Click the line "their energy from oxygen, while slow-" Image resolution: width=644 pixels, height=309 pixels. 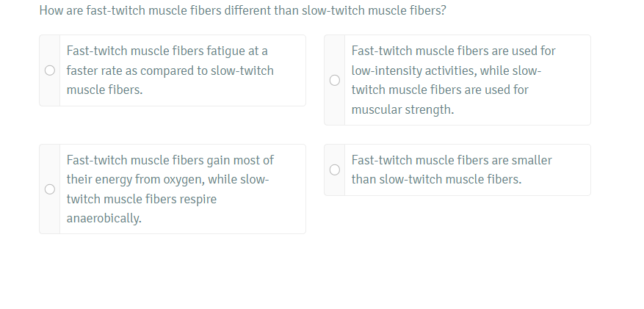[x=167, y=180]
